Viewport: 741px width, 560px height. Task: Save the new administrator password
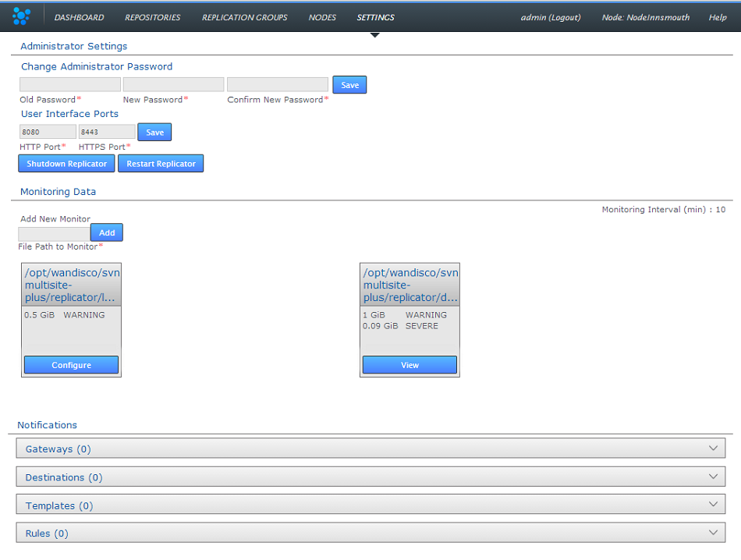[x=349, y=85]
